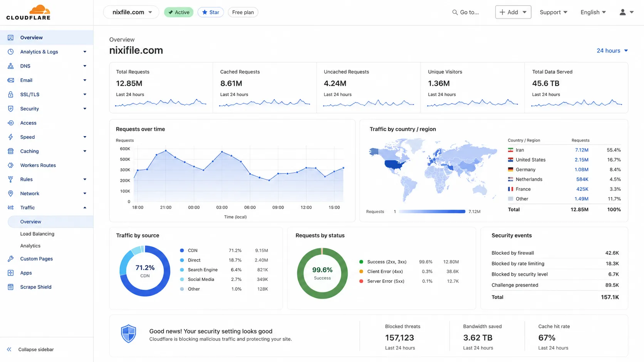
Task: Click the Workers Routes diamond icon
Action: (x=11, y=165)
